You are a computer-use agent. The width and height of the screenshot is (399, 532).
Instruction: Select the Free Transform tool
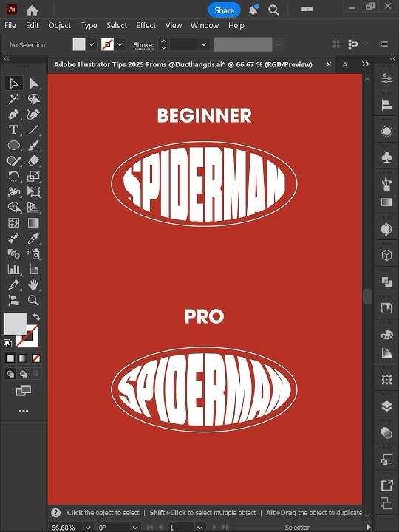33,192
